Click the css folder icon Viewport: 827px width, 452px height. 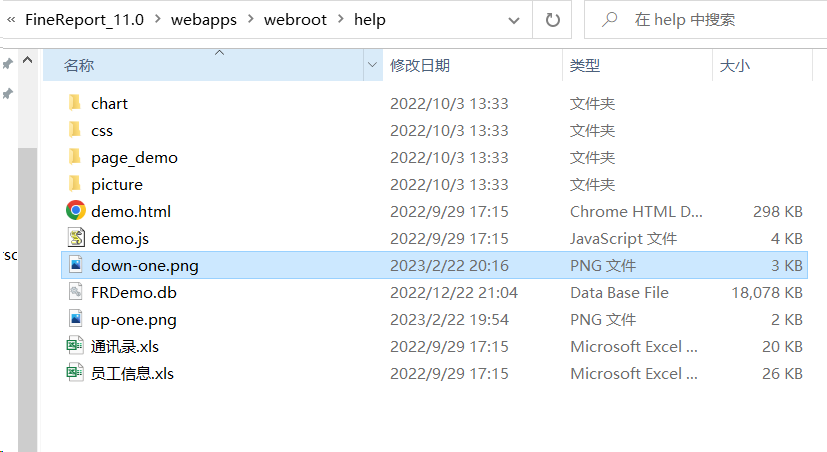[75, 130]
